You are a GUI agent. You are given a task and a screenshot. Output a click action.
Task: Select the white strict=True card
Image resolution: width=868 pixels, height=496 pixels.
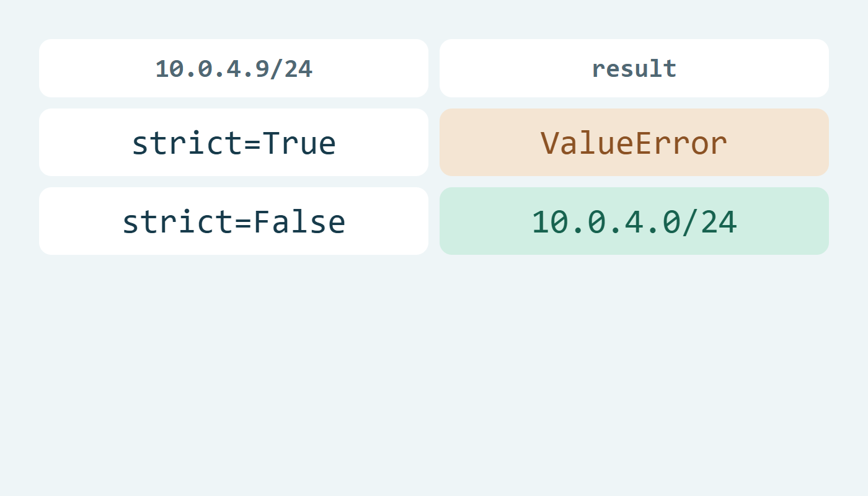pyautogui.click(x=234, y=143)
